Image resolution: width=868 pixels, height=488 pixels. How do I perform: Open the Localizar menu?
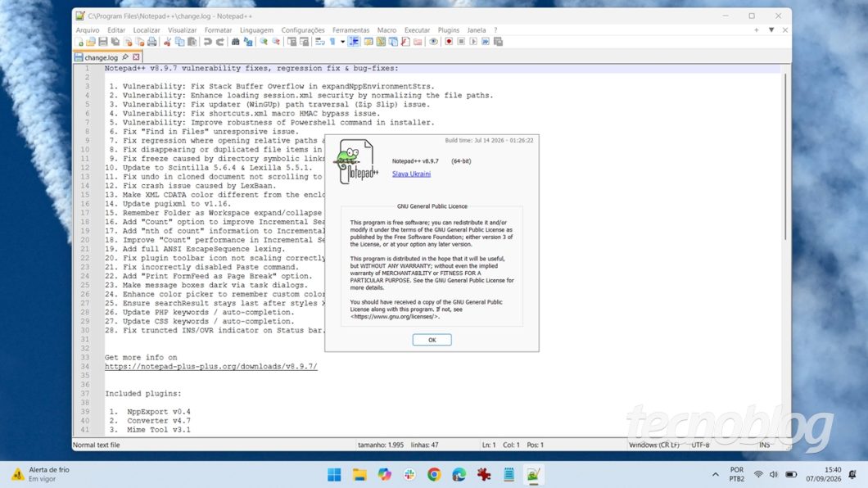pyautogui.click(x=146, y=29)
